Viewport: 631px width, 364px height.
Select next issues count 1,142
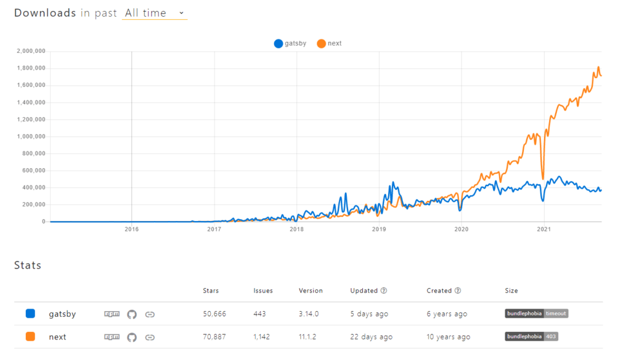click(x=261, y=337)
